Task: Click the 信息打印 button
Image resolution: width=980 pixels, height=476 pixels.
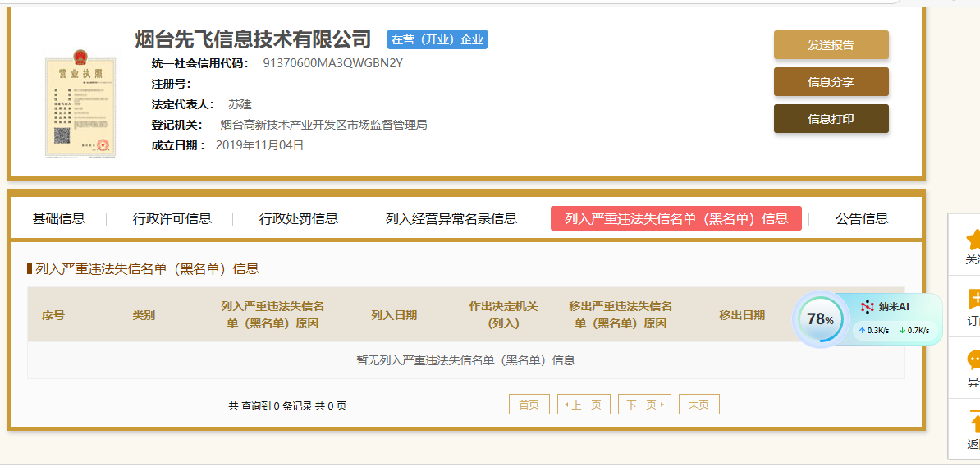Action: 831,119
